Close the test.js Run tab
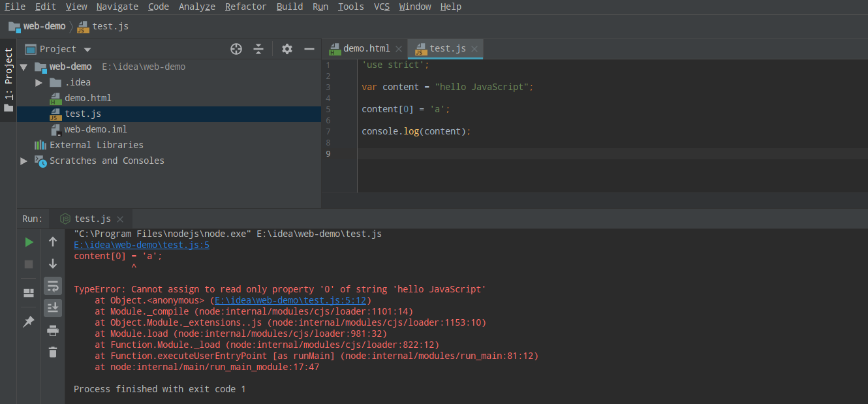This screenshot has width=868, height=404. click(120, 219)
